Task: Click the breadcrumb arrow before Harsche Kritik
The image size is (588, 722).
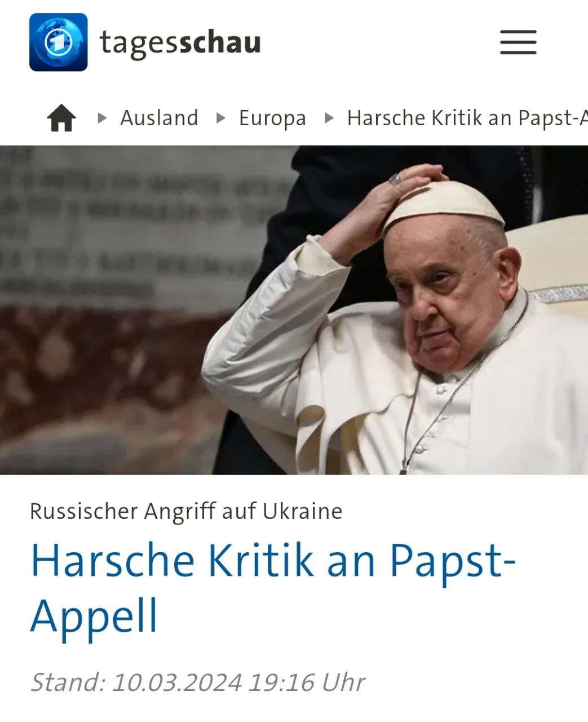Action: [x=329, y=118]
